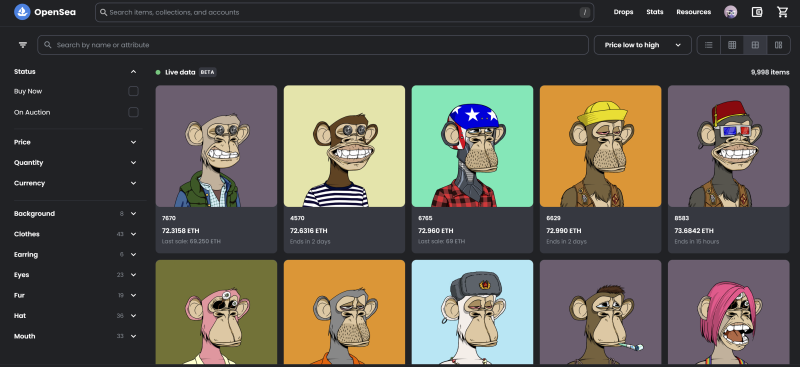This screenshot has height=367, width=800.
Task: Open the pink fur ape thumbnail
Action: [x=216, y=312]
